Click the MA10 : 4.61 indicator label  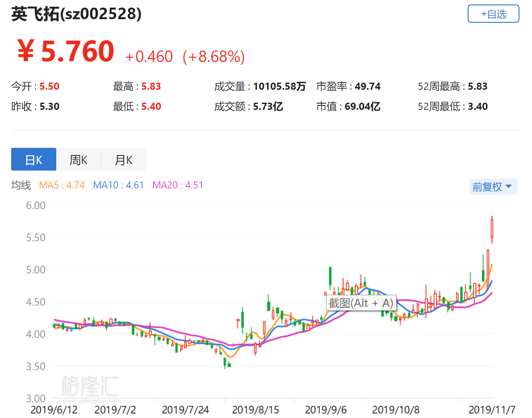118,185
